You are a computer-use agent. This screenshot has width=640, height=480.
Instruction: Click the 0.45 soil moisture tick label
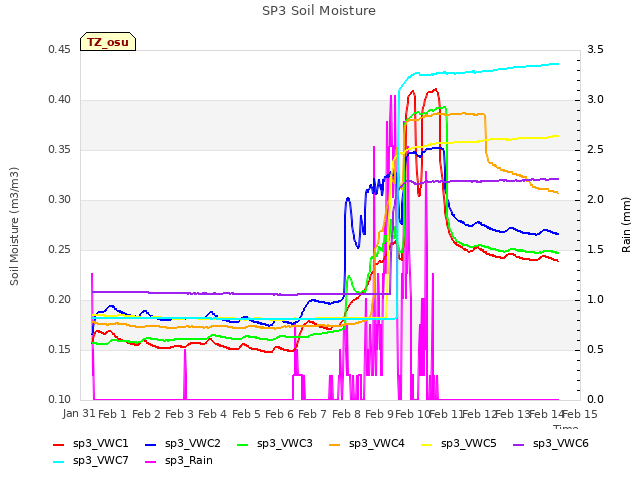click(x=59, y=50)
